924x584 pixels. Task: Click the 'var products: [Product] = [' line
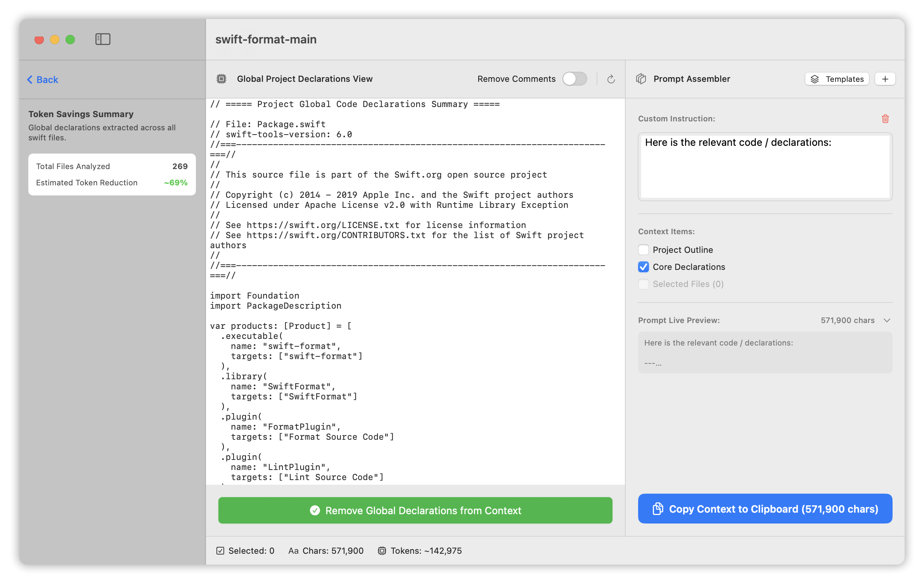(x=281, y=326)
